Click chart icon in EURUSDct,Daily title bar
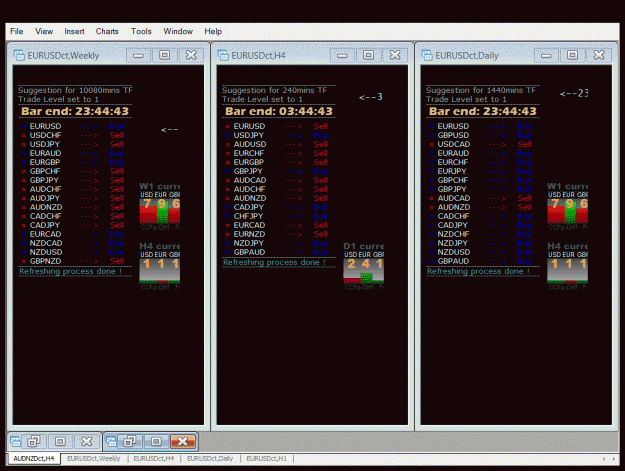 tap(427, 55)
